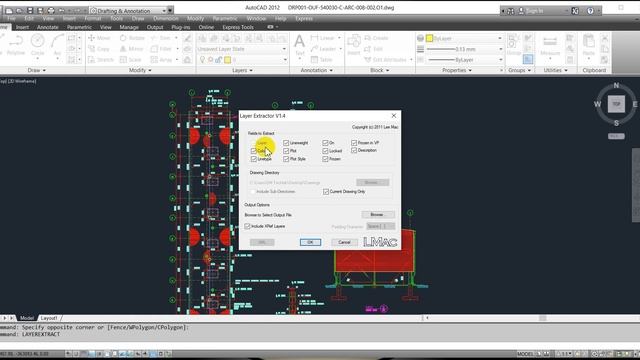Click Edit Attributes in Block panel
This screenshot has height=360, width=640.
click(x=385, y=60)
